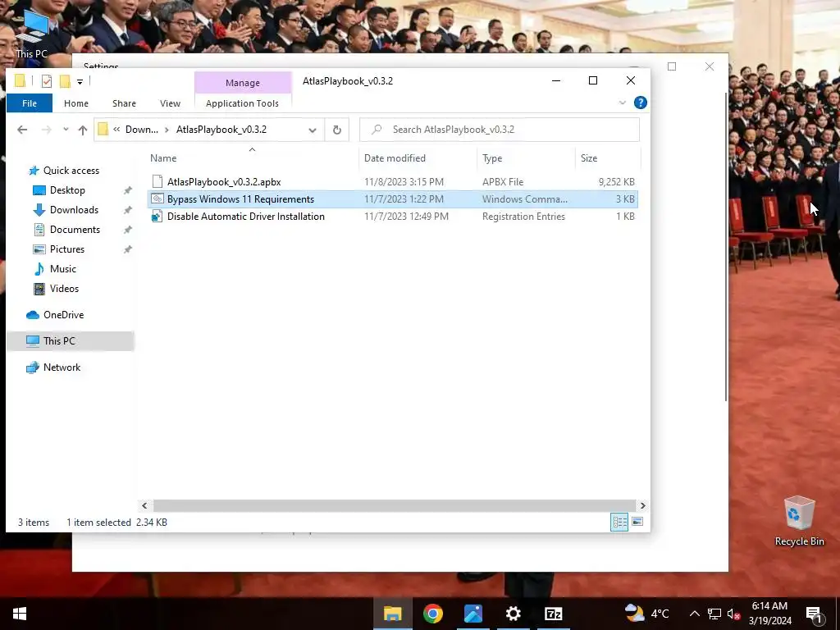Open Explorer Help icon

click(x=640, y=103)
